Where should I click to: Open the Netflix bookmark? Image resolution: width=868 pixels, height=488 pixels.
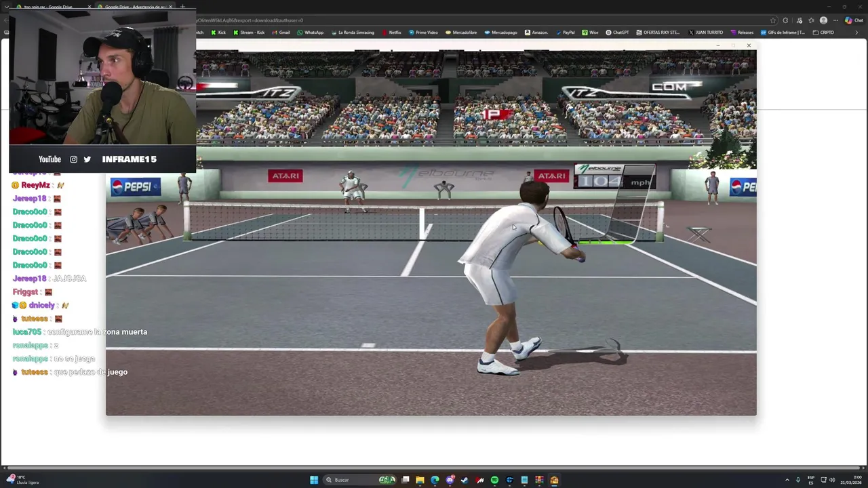click(x=392, y=33)
